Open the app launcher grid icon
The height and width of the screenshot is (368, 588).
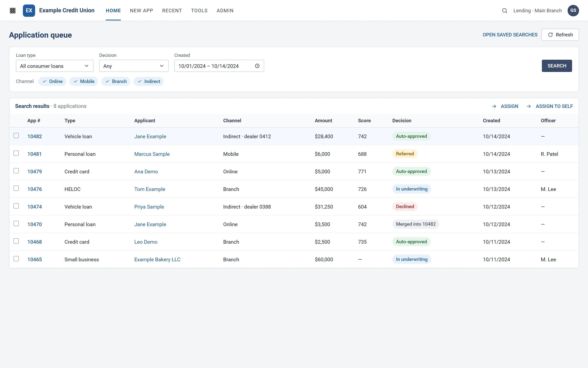pos(13,10)
